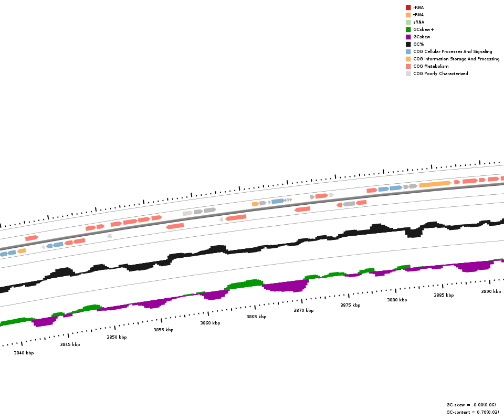Screen dimensions: 504x420
Task: Click the COG Metabolism salmon swatch
Action: [x=408, y=67]
